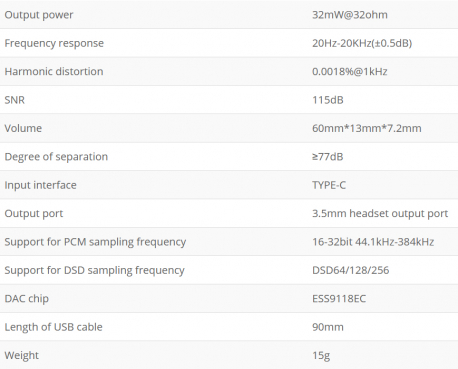Select the 16-32bit 44.1kHz-384kHz value
Screen dimensions: 458x369
[373, 242]
